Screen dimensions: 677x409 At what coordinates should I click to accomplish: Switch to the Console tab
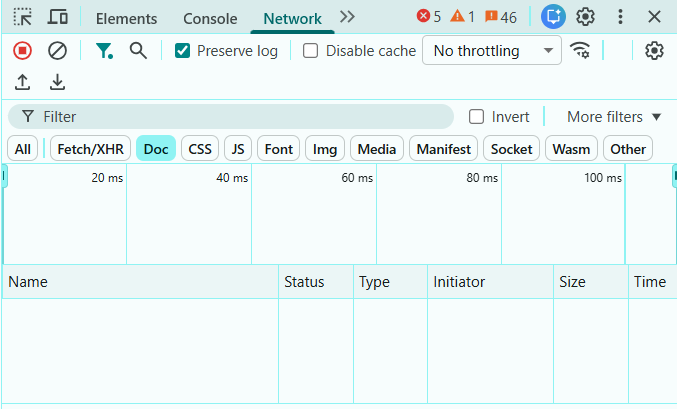(x=210, y=19)
